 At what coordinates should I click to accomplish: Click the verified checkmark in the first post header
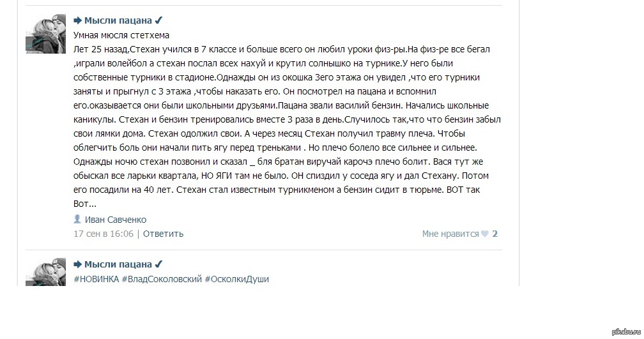[x=159, y=20]
